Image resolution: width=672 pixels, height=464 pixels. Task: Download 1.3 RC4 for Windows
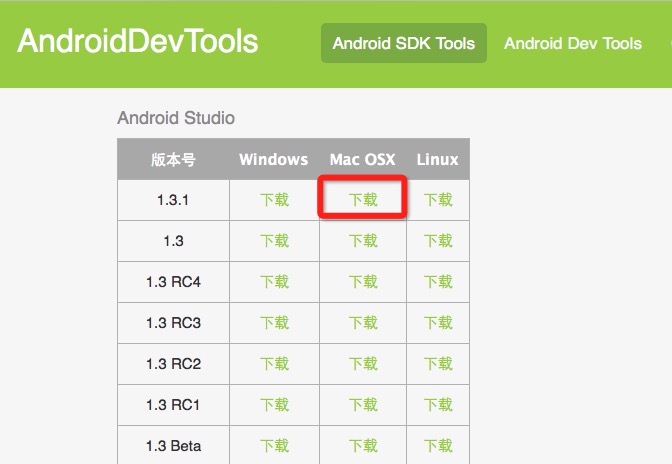click(x=275, y=282)
